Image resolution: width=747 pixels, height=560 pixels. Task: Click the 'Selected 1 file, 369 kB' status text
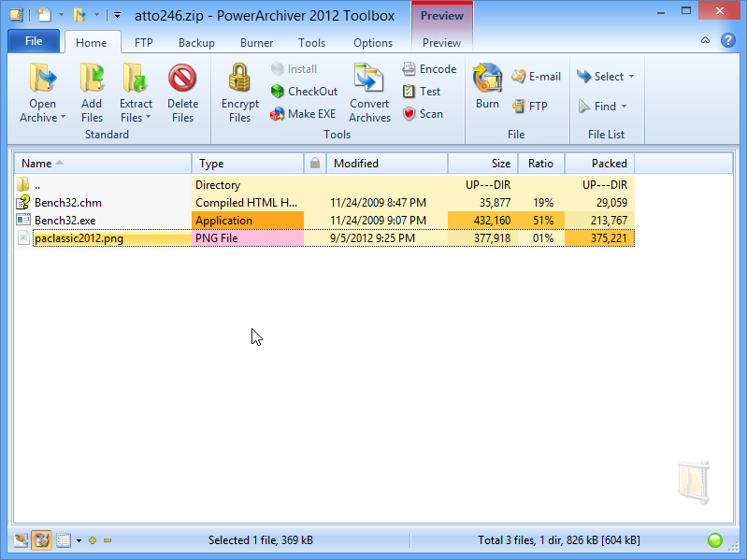261,540
